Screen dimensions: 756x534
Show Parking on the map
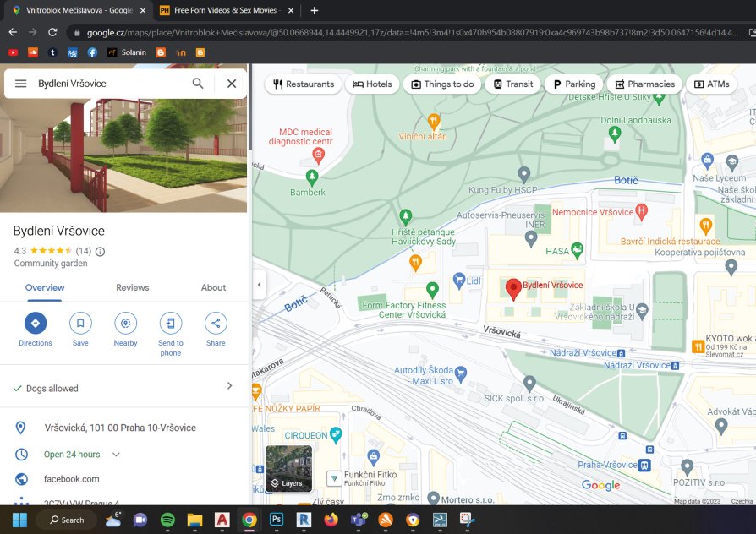pos(573,84)
